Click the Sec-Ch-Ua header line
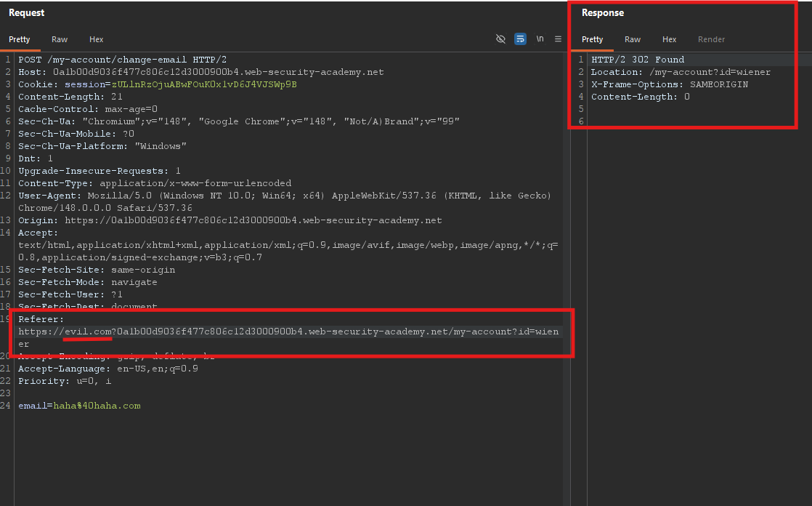This screenshot has height=506, width=812. click(x=239, y=121)
